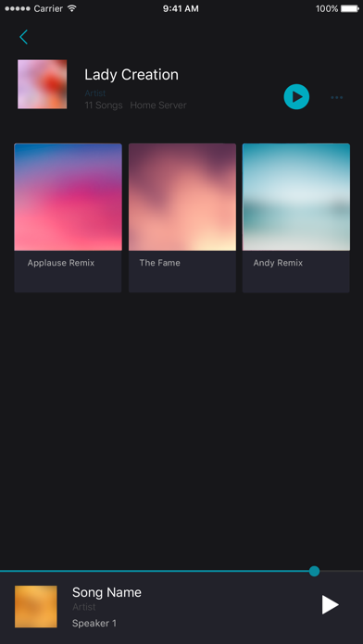
Task: Choose the Speaker 1 output label
Action: (94, 624)
